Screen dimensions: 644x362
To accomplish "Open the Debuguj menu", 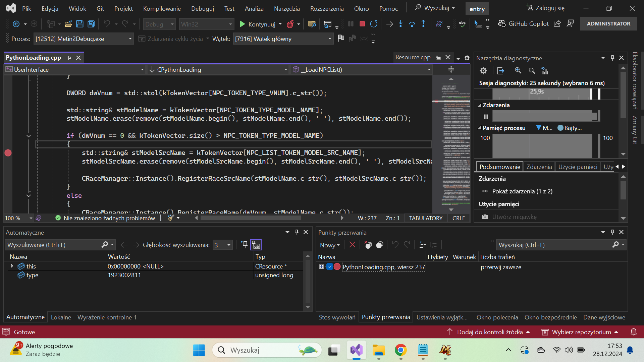I will (202, 8).
